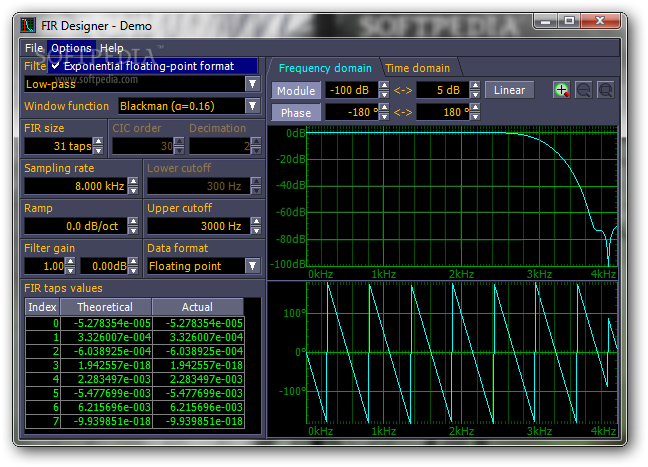The height and width of the screenshot is (467, 648).
Task: Click the Actual column header
Action: pyautogui.click(x=198, y=307)
